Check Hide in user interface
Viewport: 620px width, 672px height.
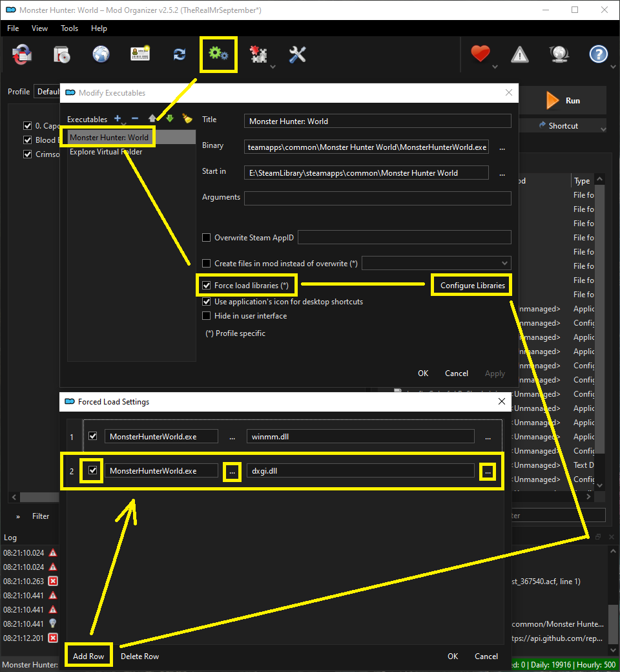[x=207, y=316]
